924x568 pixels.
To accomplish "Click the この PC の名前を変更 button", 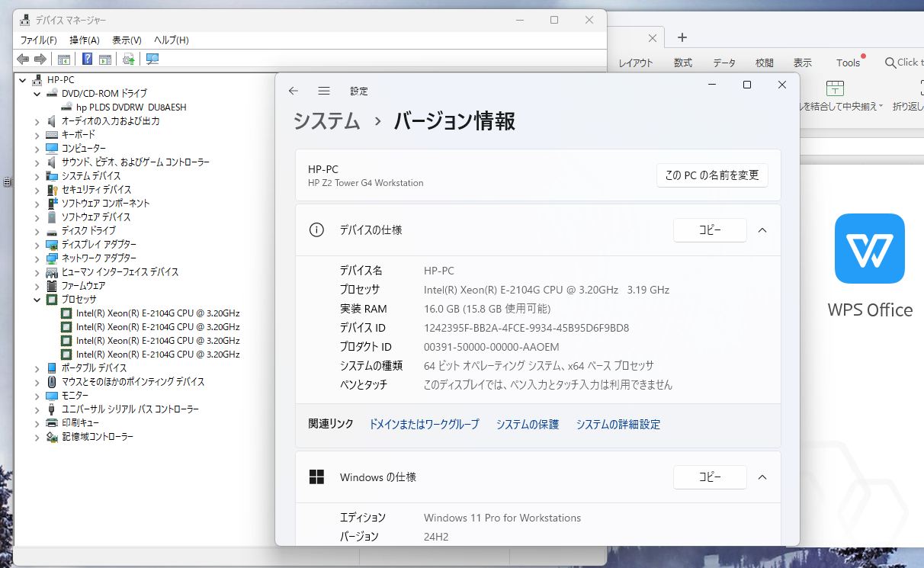I will (712, 175).
